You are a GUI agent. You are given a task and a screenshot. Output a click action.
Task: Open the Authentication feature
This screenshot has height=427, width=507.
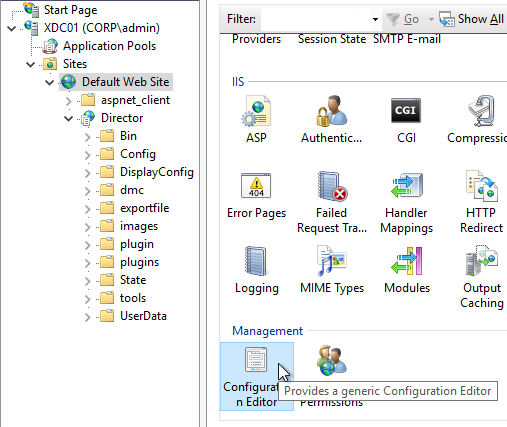pyautogui.click(x=331, y=111)
